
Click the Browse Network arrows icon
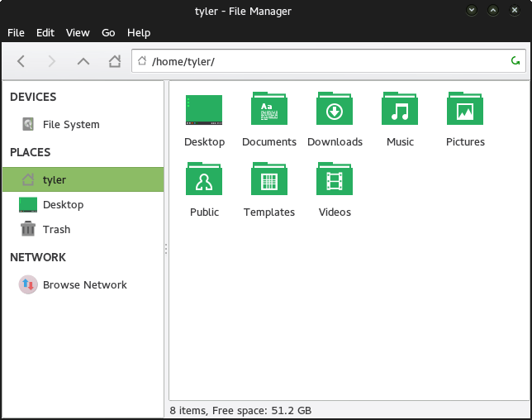tap(28, 284)
